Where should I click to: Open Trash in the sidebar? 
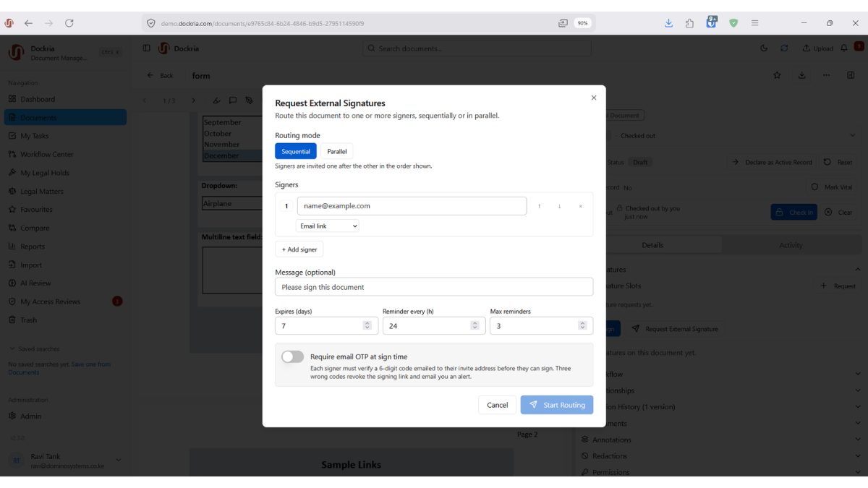[65, 320]
